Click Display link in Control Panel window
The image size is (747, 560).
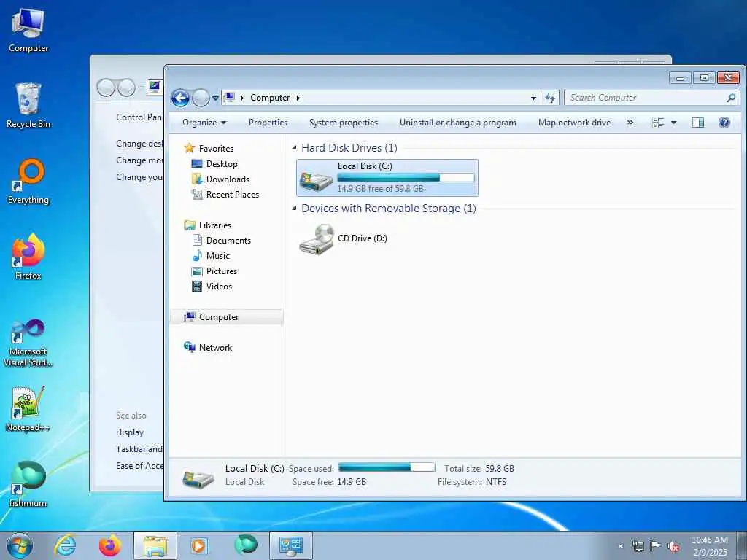tap(130, 432)
